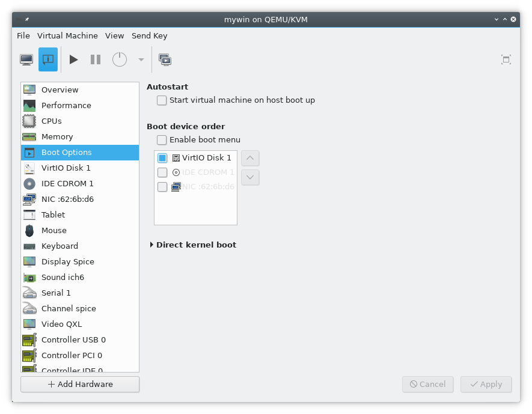Move boot device down in order
The width and height of the screenshot is (532, 414).
click(250, 177)
